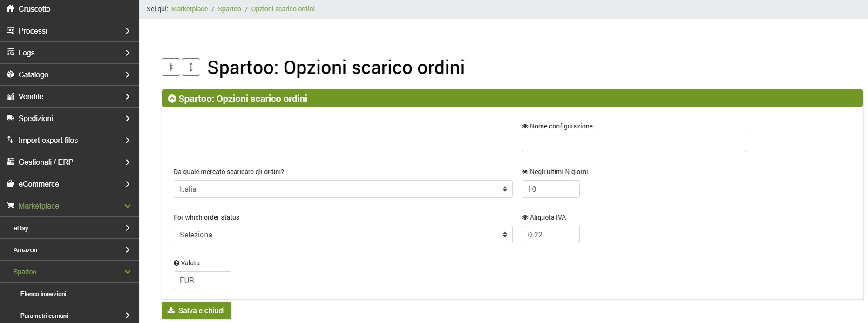Click the eye icon next to Negli ultimi N giorni
The width and height of the screenshot is (868, 323).
click(525, 172)
